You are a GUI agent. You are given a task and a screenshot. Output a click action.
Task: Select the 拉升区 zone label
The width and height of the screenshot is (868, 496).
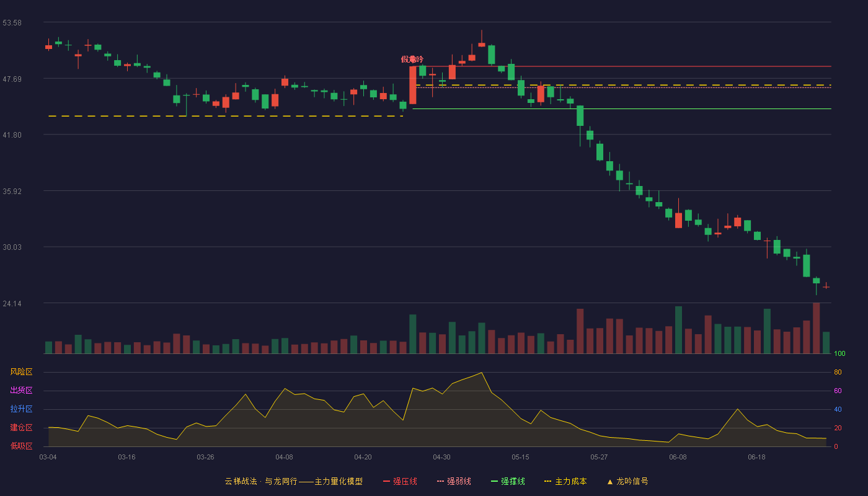point(21,409)
